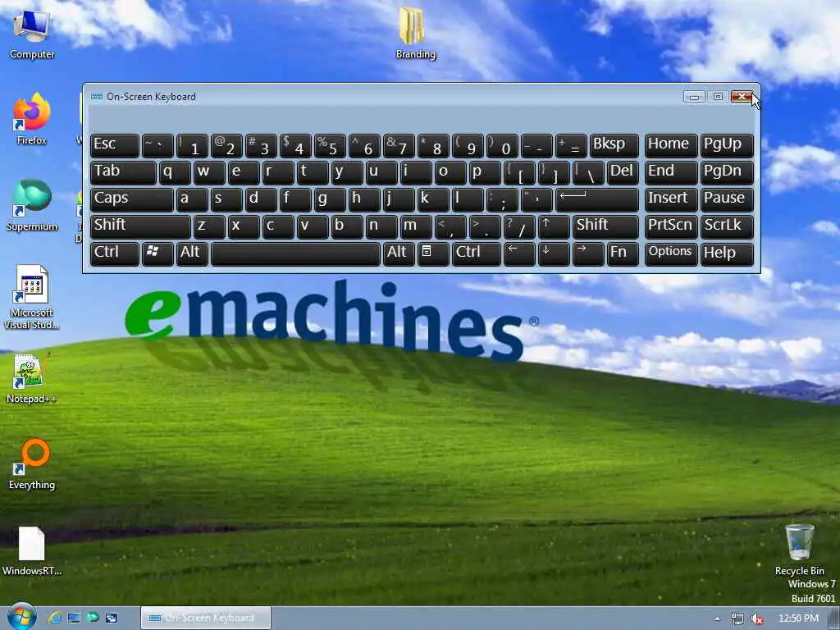Open the Recycle Bin

[799, 550]
